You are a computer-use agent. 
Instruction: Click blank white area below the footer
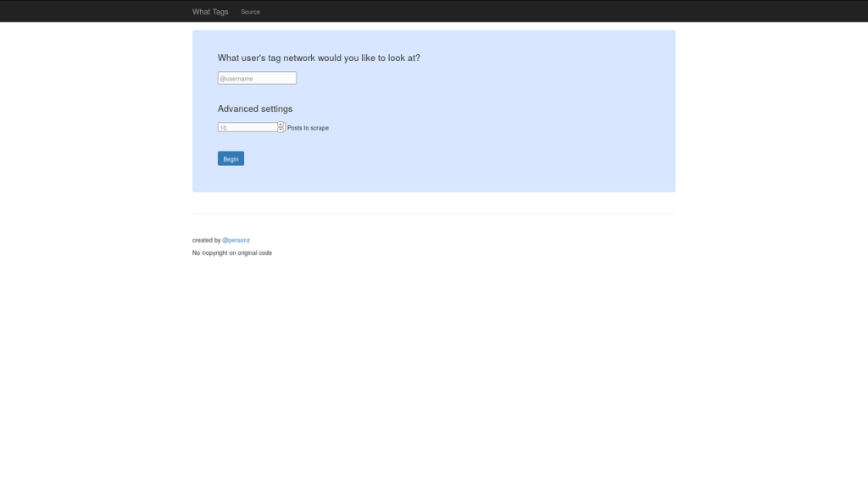coord(433,376)
